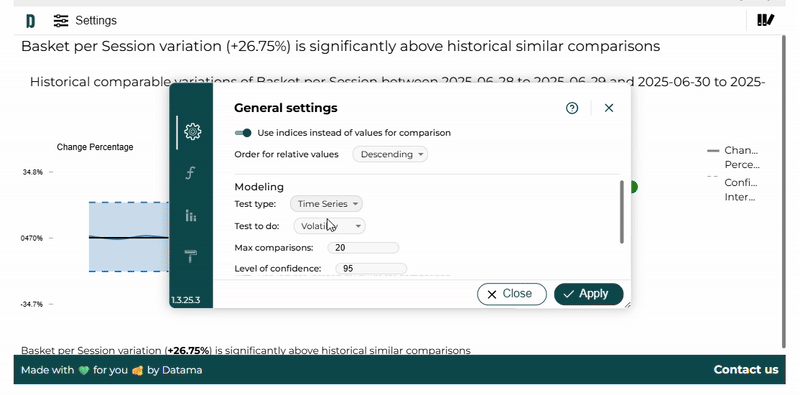Open the Test to do Volatility dropdown
Viewport: 800px width, 395px height.
[330, 226]
